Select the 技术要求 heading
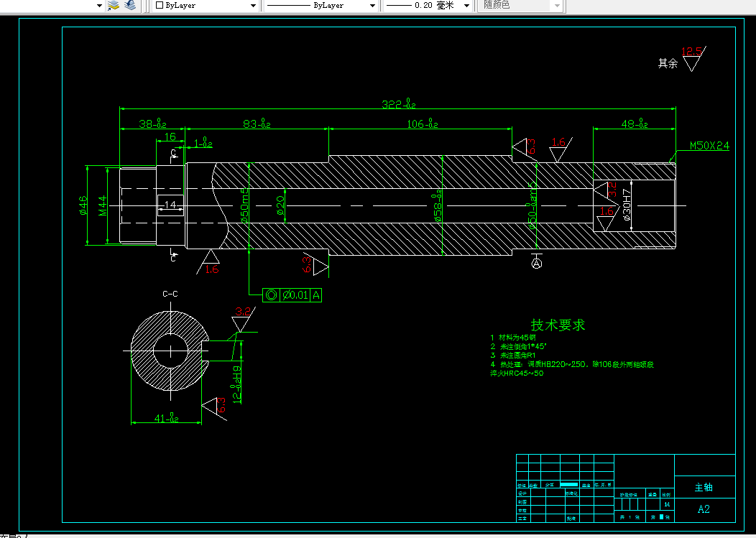The height and width of the screenshot is (538, 756). pyautogui.click(x=558, y=325)
